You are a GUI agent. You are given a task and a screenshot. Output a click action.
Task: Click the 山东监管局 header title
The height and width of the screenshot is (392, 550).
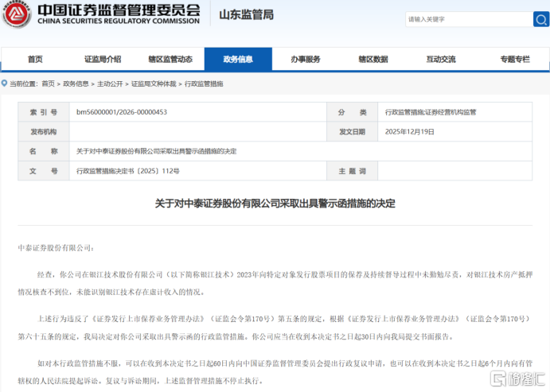point(247,15)
